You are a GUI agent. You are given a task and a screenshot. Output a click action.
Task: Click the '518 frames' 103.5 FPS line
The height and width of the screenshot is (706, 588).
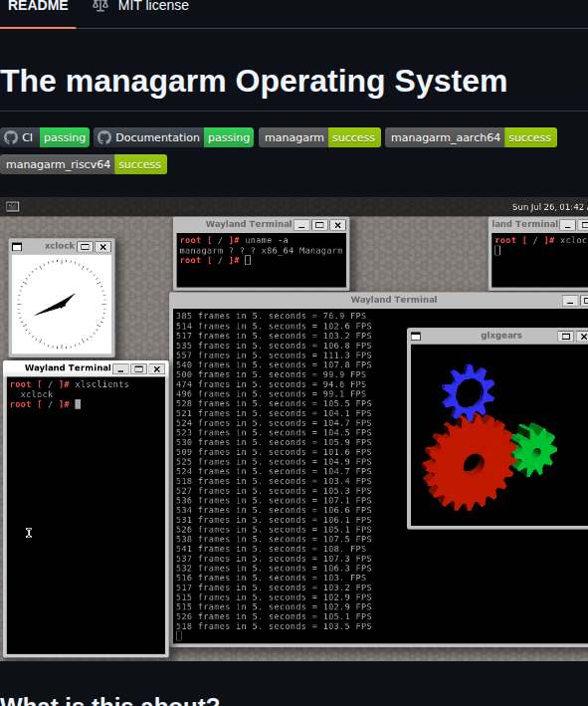(x=274, y=626)
